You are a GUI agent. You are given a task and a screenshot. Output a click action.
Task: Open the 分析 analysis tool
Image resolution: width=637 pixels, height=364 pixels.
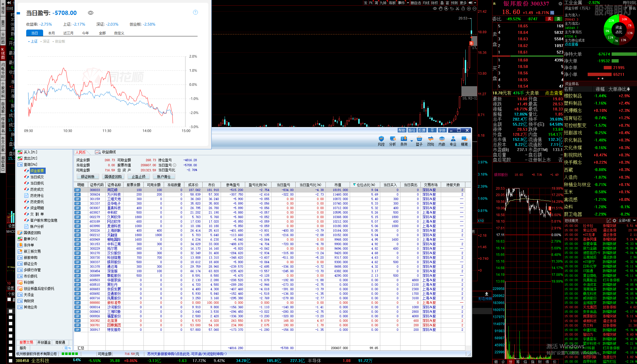392,141
